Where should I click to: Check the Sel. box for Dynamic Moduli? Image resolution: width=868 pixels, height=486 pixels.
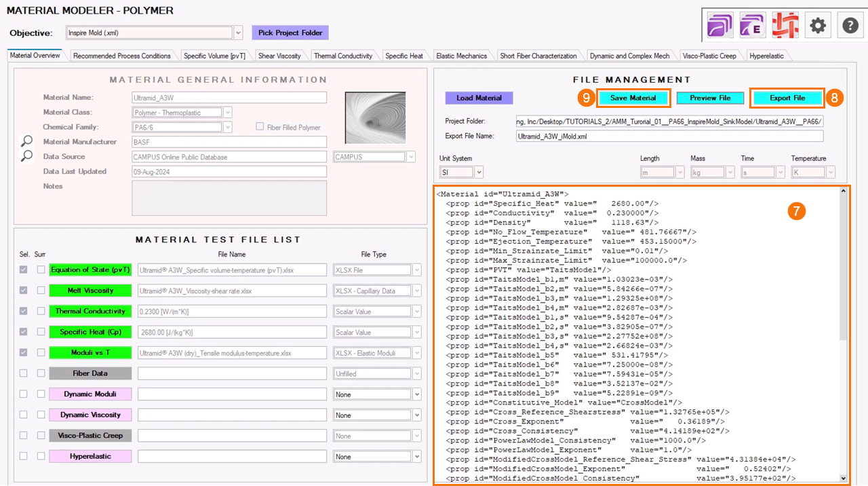24,394
